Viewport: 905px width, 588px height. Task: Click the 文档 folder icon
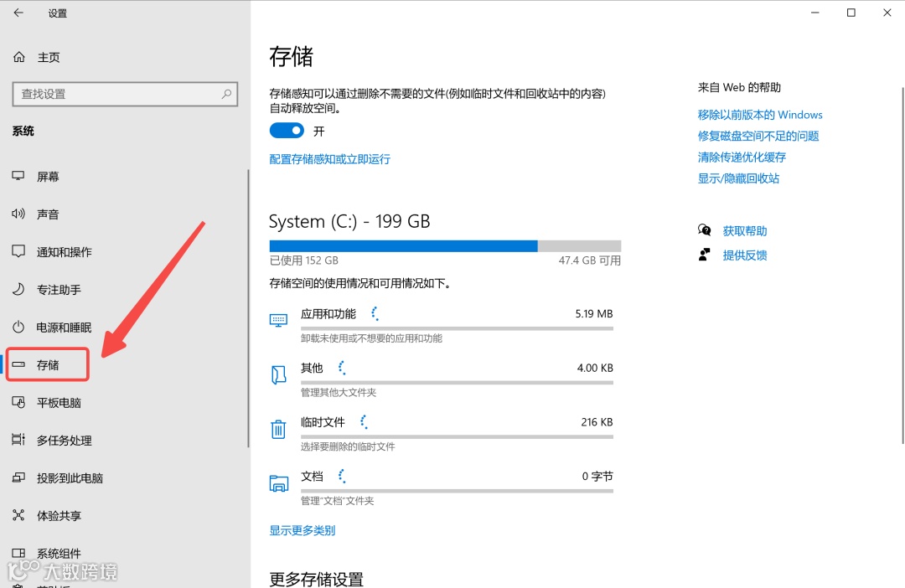click(278, 483)
